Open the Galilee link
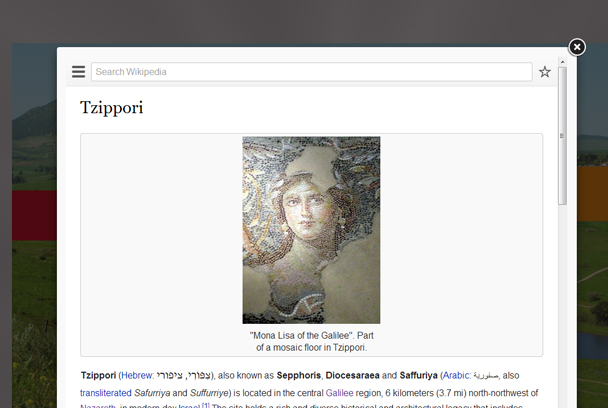The width and height of the screenshot is (608, 408). click(x=339, y=393)
